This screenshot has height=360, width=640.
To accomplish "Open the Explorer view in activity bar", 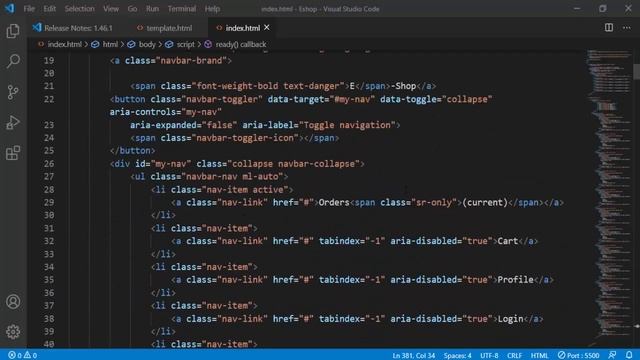I will [x=13, y=31].
